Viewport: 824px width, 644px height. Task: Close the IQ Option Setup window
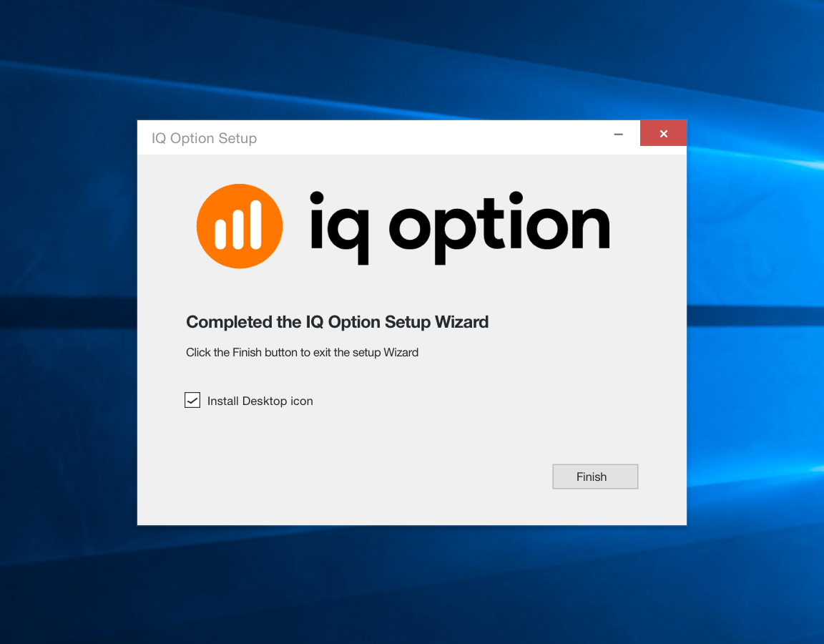point(663,134)
